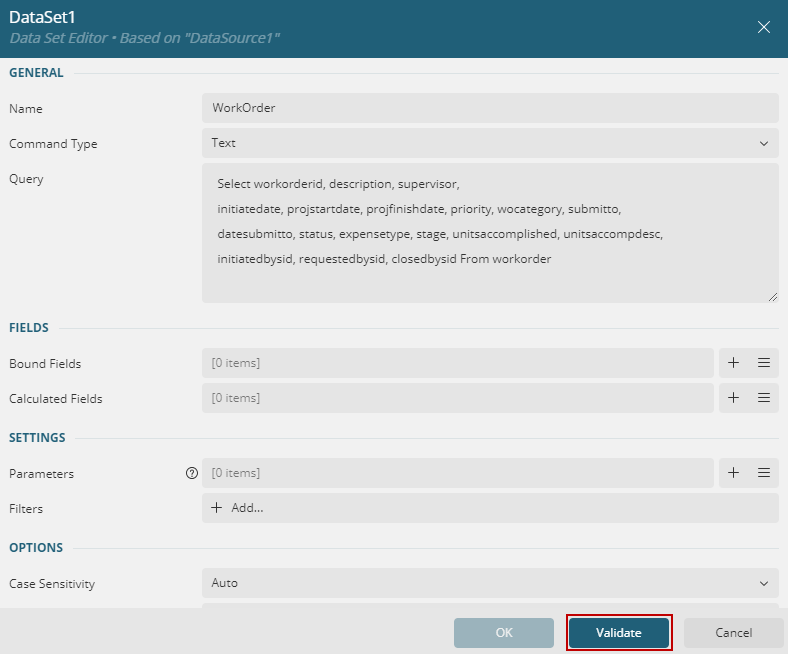
Task: Open the Parameters list menu
Action: pos(763,473)
